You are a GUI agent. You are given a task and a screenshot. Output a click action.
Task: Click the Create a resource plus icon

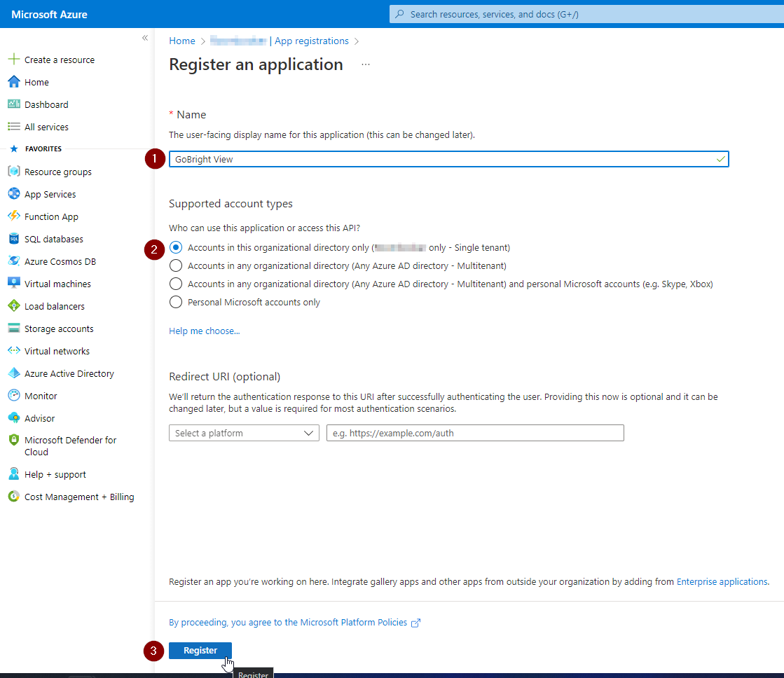point(14,60)
